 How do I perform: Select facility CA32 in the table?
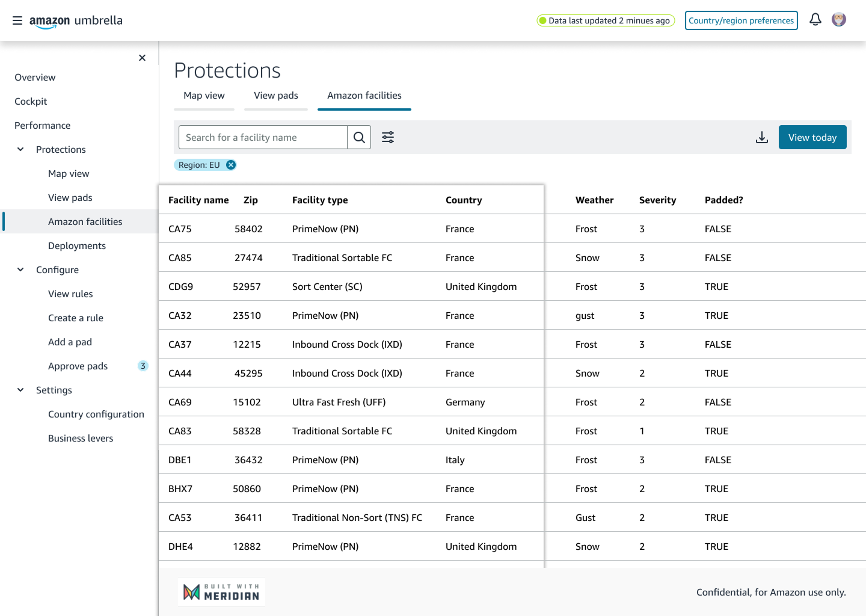pos(180,315)
